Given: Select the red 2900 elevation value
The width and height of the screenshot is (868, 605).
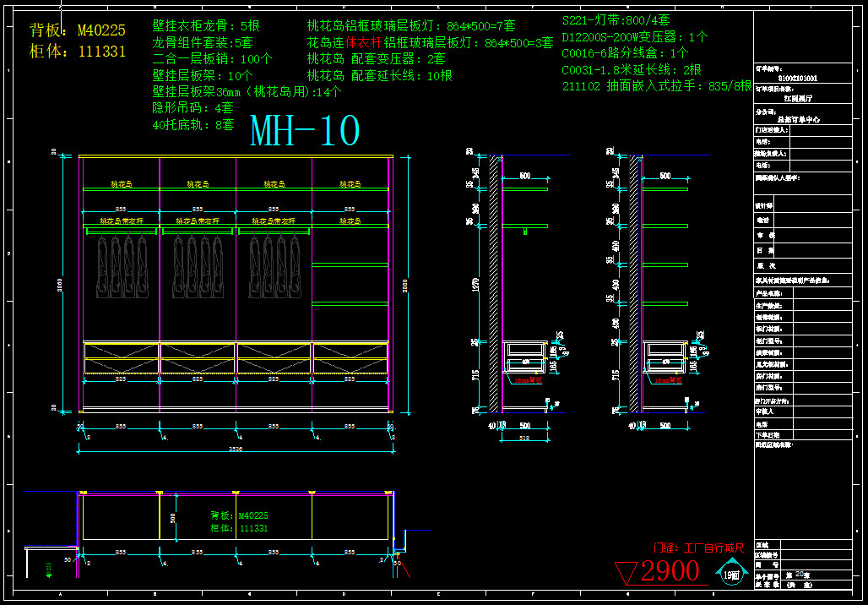Looking at the screenshot, I should point(670,572).
